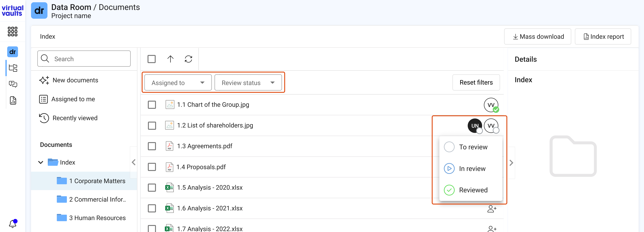Open file 1.5 Analysis - 2020.xlsx
This screenshot has height=232, width=644.
tap(210, 188)
